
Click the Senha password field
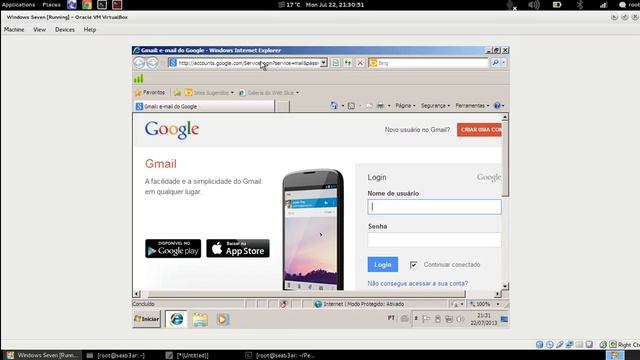(434, 240)
